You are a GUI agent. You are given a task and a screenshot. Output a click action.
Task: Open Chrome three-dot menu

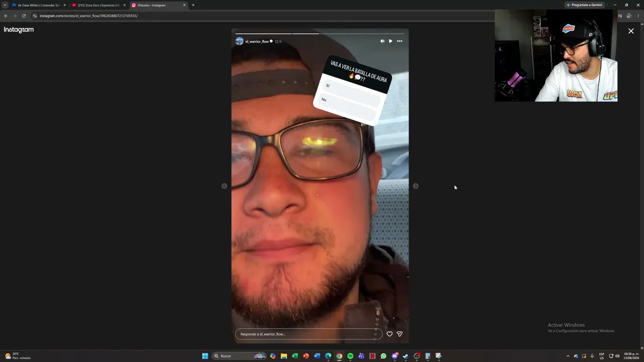638,16
